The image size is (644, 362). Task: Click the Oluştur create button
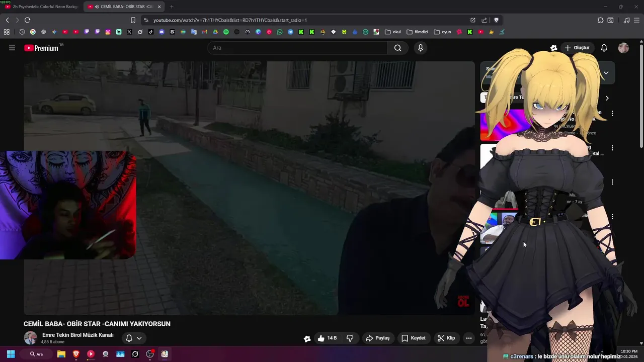tap(577, 48)
